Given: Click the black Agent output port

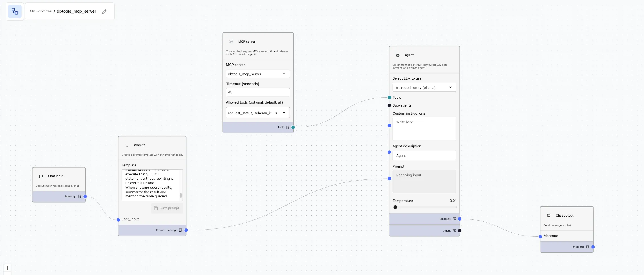Looking at the screenshot, I should click(x=459, y=231).
